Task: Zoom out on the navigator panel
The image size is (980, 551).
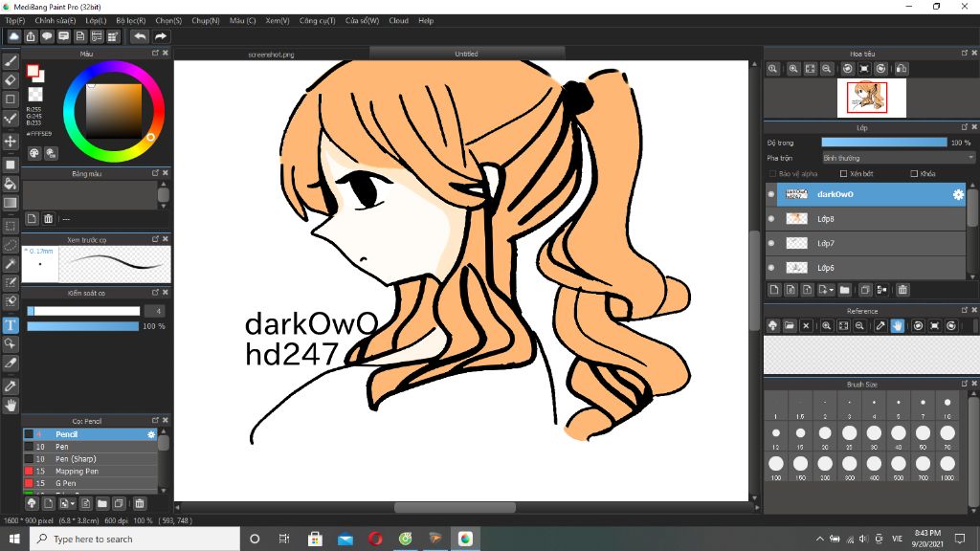Action: (x=826, y=69)
